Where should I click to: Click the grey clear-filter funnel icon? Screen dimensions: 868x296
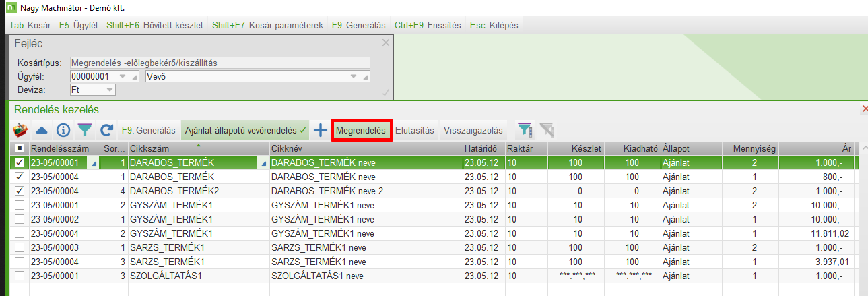coord(547,130)
